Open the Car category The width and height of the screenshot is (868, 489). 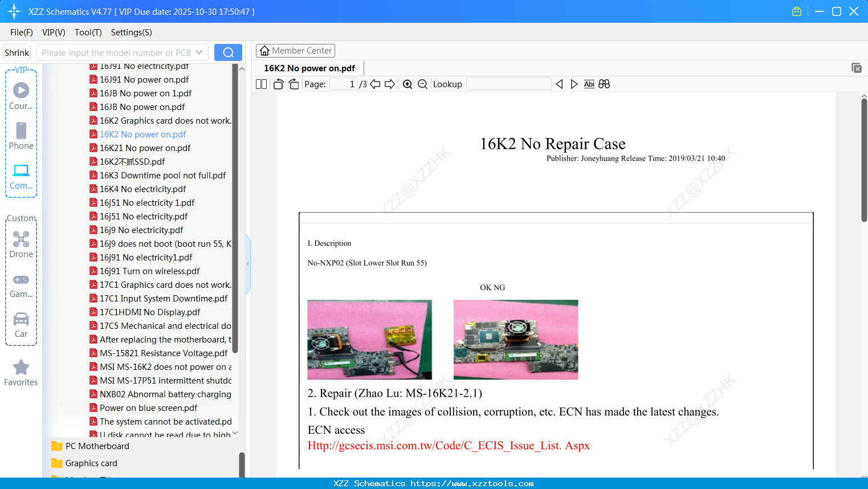pos(21,324)
